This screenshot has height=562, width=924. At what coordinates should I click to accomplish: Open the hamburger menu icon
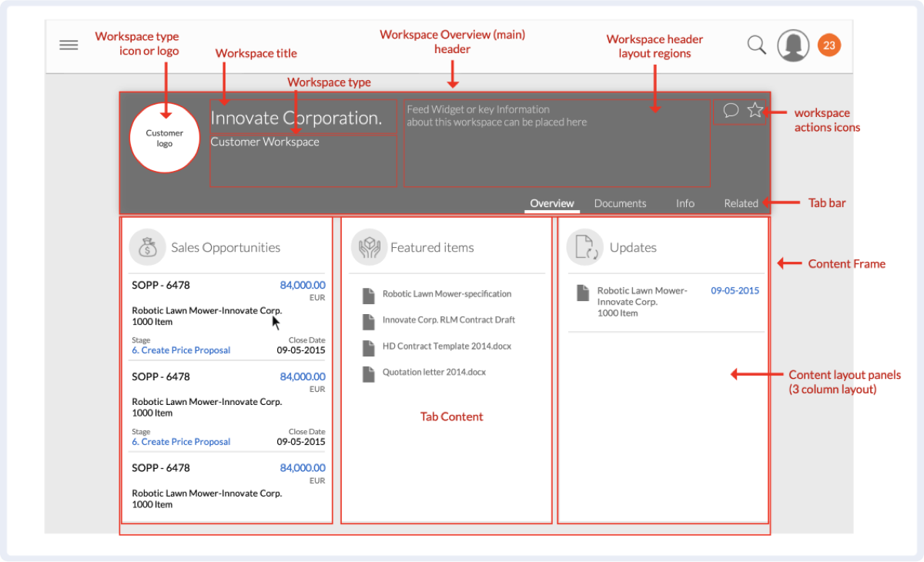(x=69, y=45)
